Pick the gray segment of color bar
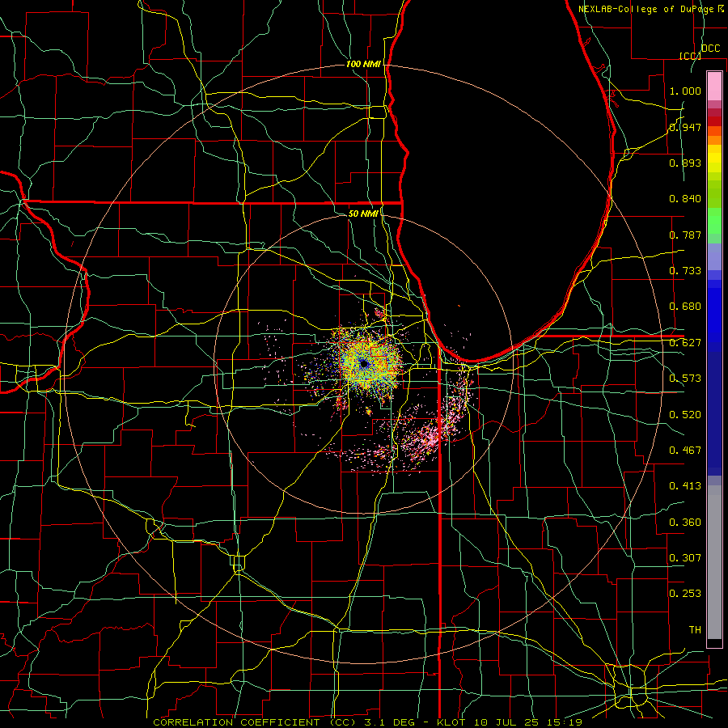This screenshot has height=728, width=728. point(714,562)
